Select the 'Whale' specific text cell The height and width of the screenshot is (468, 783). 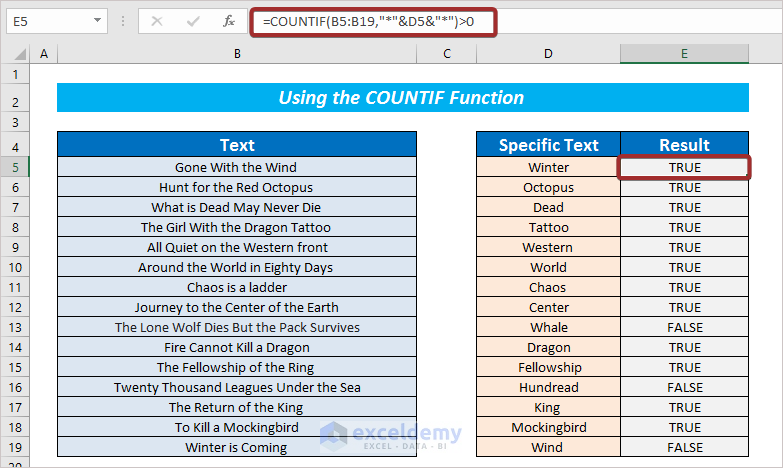click(x=548, y=327)
